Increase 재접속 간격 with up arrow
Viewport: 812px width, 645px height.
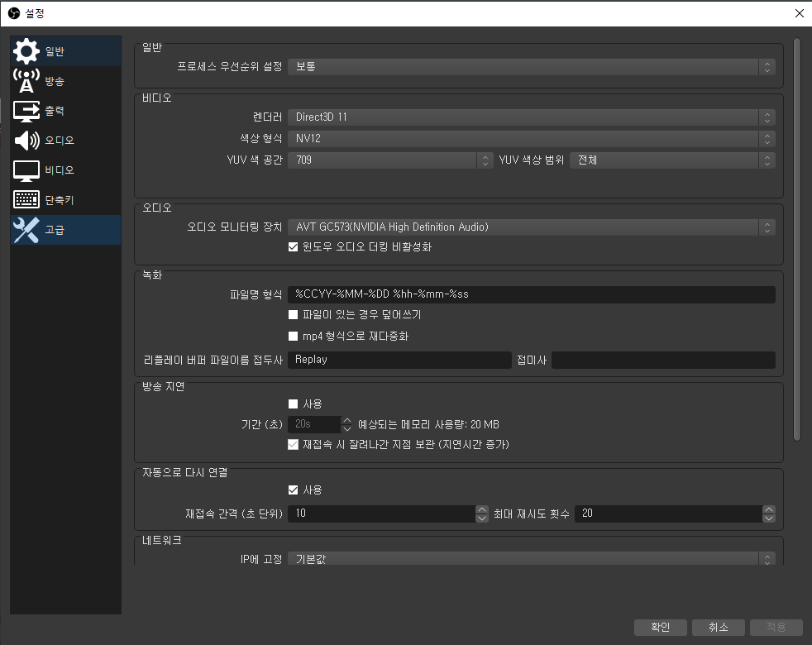[481, 509]
